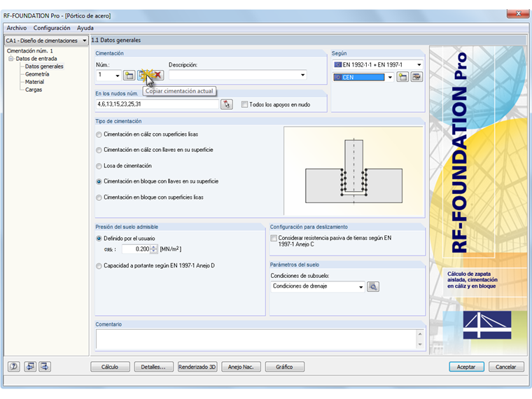Select Capacidad portante según EN 1997-1 Anejo D

[x=99, y=266]
